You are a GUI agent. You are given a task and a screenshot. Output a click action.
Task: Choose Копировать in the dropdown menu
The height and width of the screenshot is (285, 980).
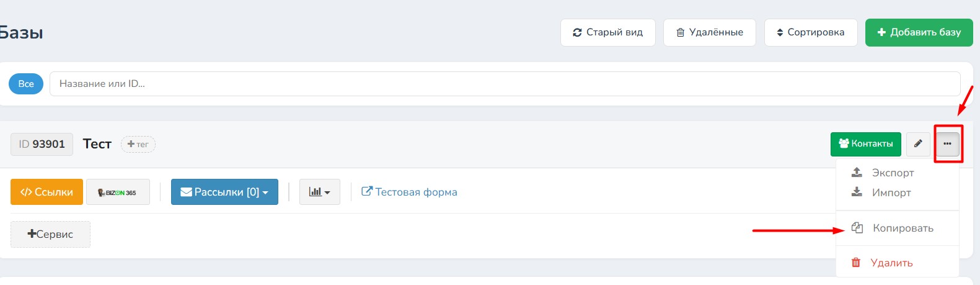pos(903,228)
